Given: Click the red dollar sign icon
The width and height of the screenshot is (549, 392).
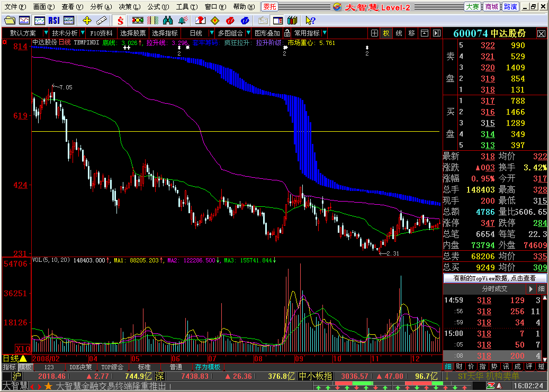Looking at the screenshot, I should pyautogui.click(x=120, y=21).
